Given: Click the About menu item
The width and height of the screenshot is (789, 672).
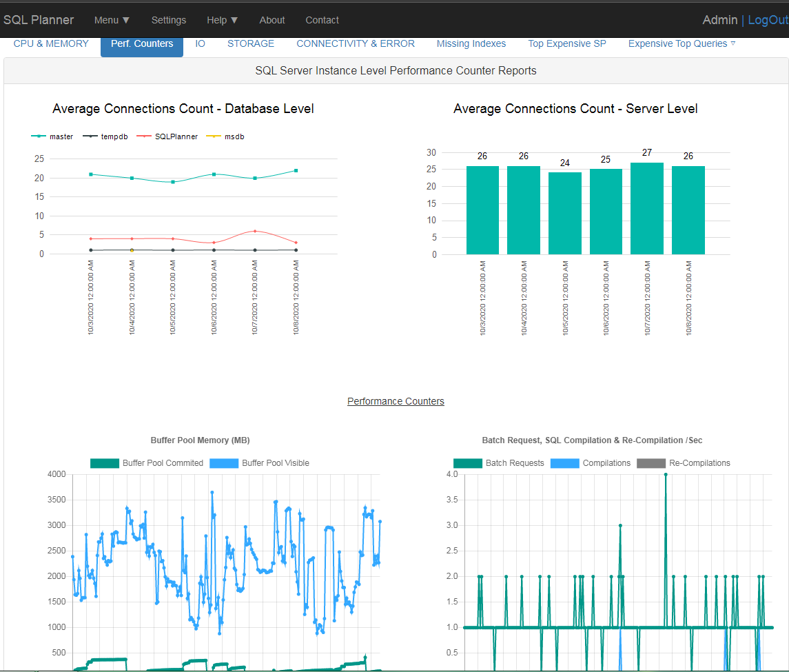Looking at the screenshot, I should click(271, 20).
